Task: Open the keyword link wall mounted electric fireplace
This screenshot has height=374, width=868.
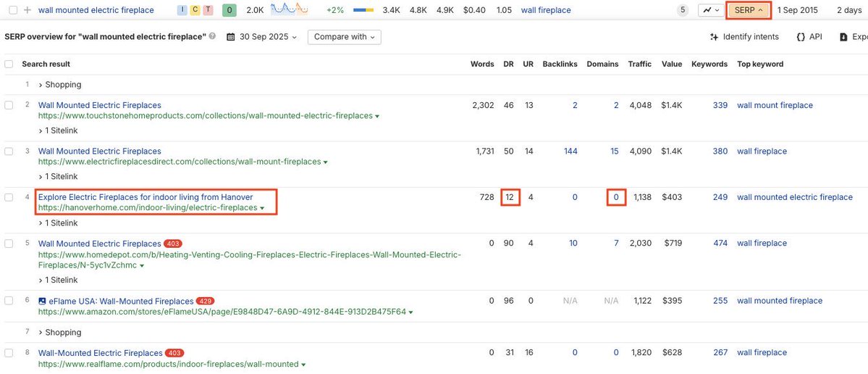Action: (96, 10)
